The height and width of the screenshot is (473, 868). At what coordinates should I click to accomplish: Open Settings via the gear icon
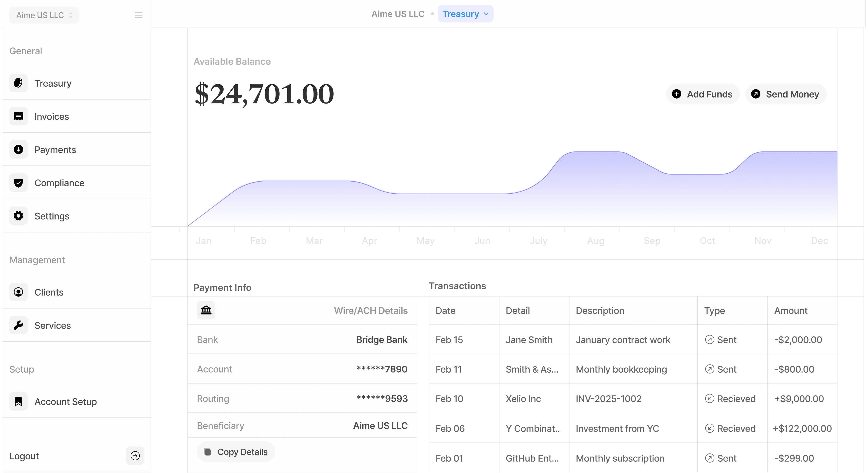[18, 216]
